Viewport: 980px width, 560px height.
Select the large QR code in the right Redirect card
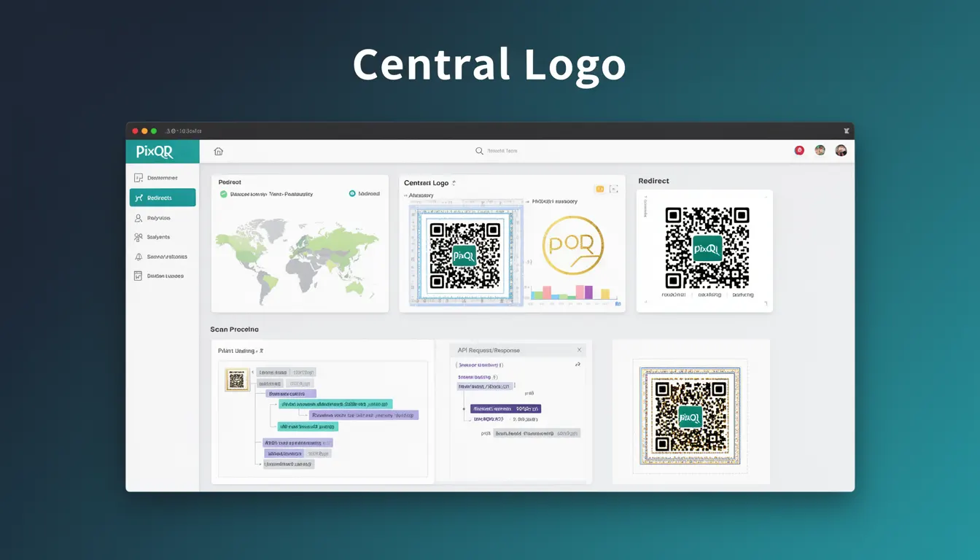(x=707, y=248)
